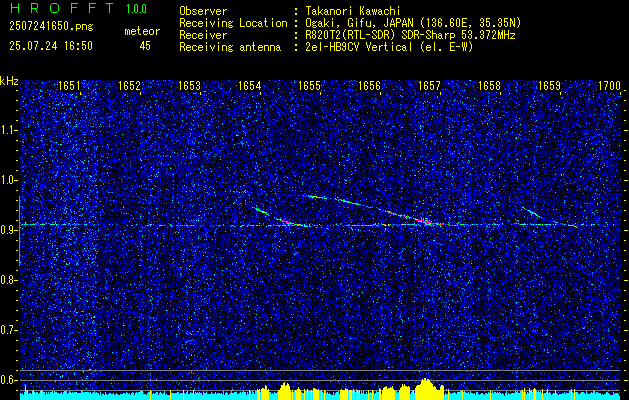Click the 2el-HB9CV Vertical antenna text
This screenshot has width=629, height=400.
click(390, 47)
